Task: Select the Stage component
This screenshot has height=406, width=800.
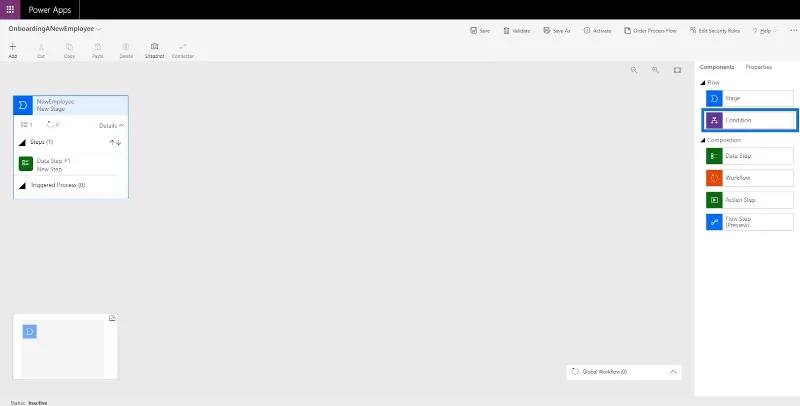Action: click(x=749, y=98)
